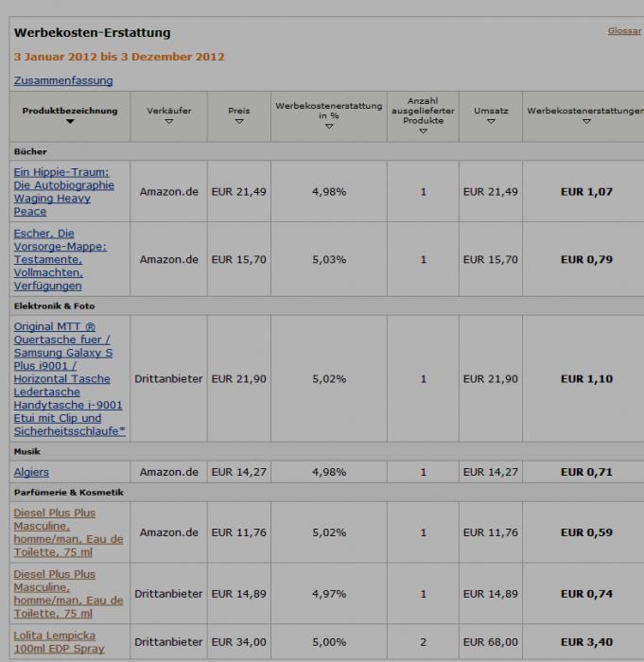The height and width of the screenshot is (662, 644).
Task: Sort by Produktbezeichnung using the black arrow
Action: click(x=70, y=122)
